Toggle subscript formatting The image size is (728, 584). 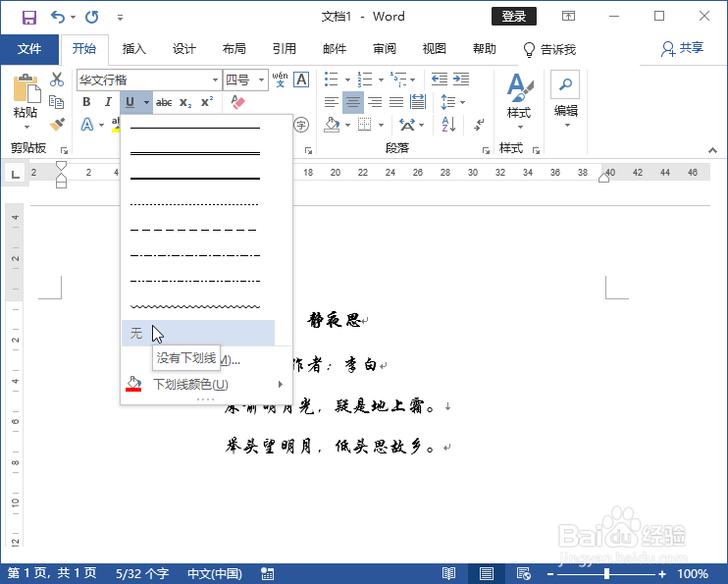tap(185, 102)
